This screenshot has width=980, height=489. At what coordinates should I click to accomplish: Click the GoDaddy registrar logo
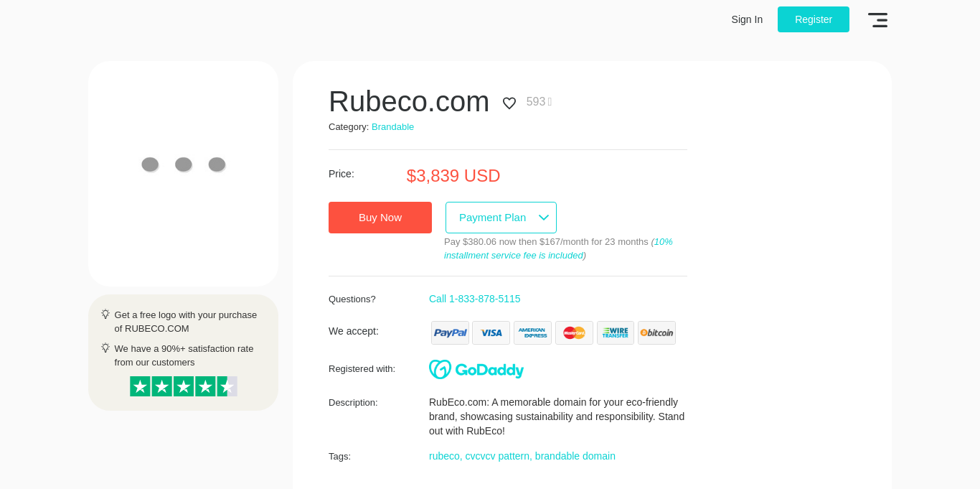coord(476,369)
